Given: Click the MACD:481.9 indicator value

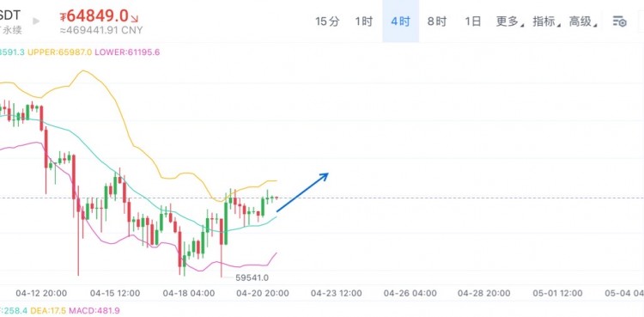Looking at the screenshot, I should 94,311.
